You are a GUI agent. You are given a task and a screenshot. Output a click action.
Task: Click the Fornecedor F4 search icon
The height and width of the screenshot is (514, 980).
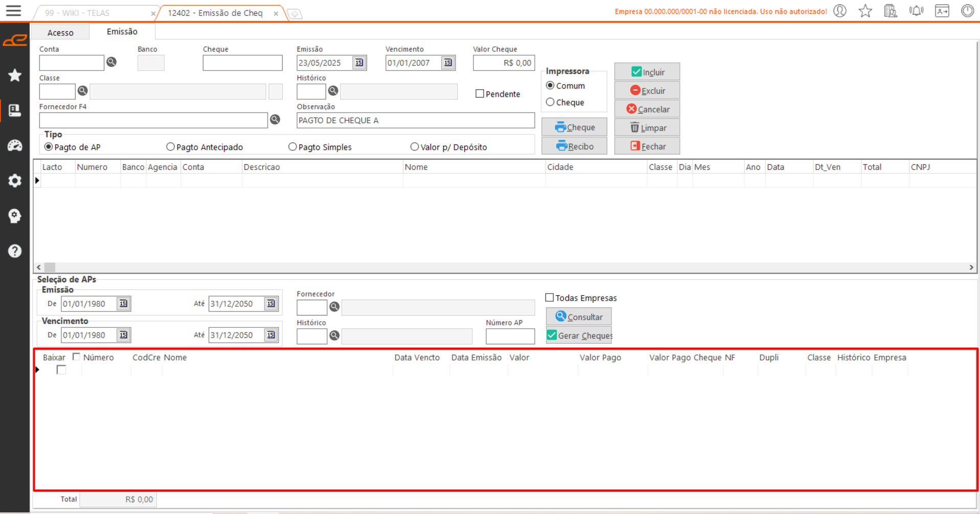click(x=275, y=120)
